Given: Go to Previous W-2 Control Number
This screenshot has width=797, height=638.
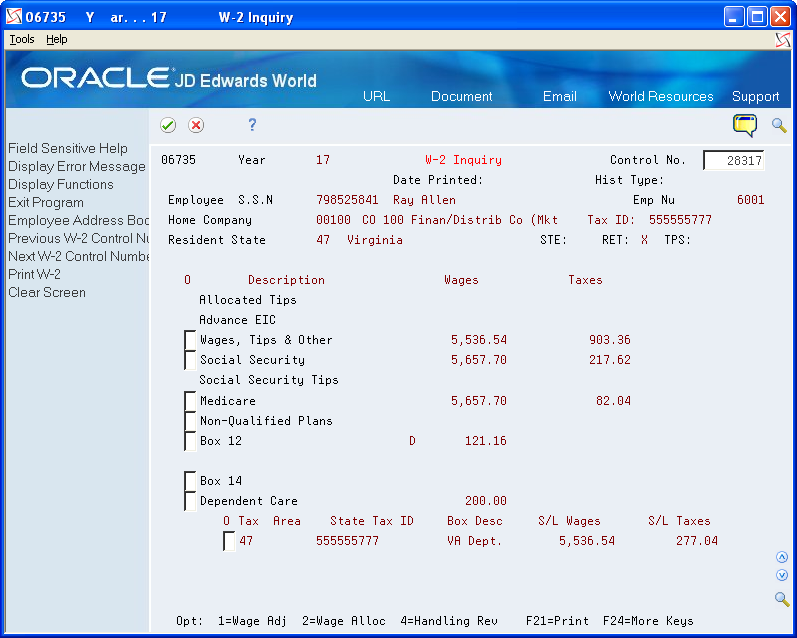Looking at the screenshot, I should [x=78, y=238].
